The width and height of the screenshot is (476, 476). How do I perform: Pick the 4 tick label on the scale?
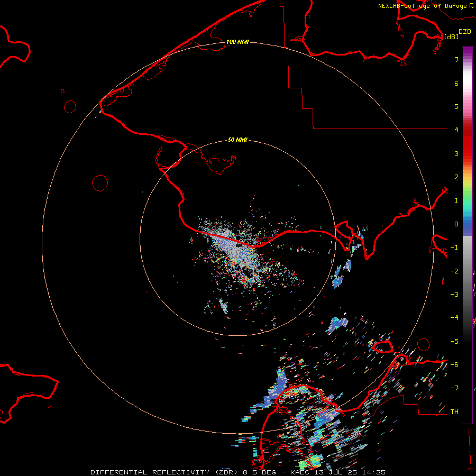[456, 130]
